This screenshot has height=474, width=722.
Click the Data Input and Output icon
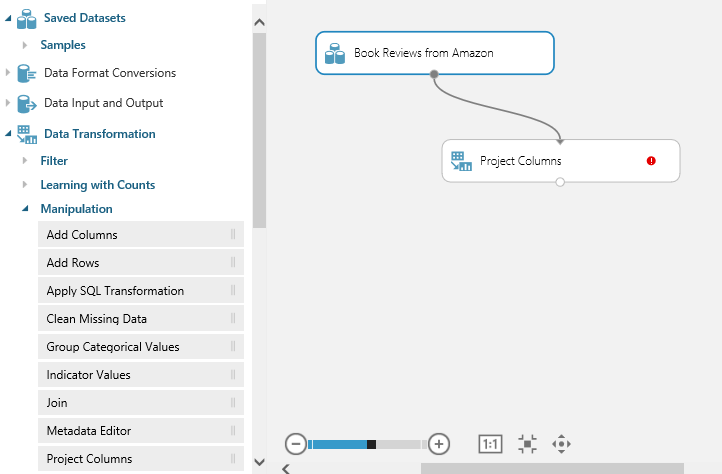[26, 104]
